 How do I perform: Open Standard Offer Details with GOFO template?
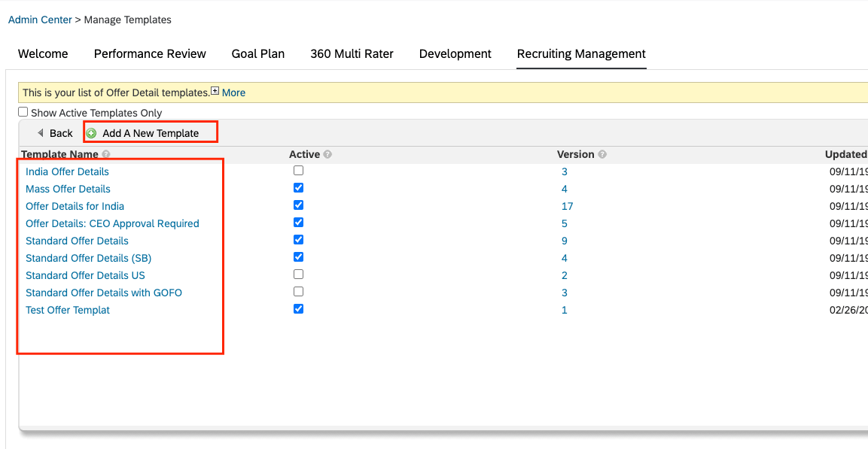[x=104, y=293]
